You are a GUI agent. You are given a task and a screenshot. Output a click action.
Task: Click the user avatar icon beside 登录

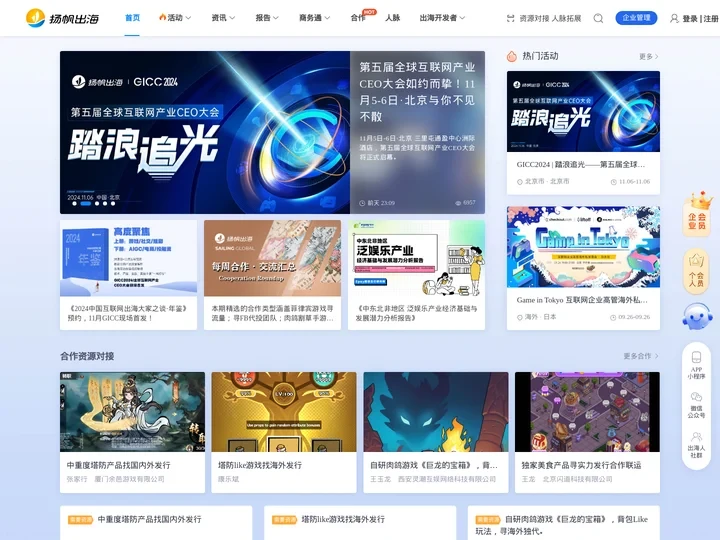(674, 18)
